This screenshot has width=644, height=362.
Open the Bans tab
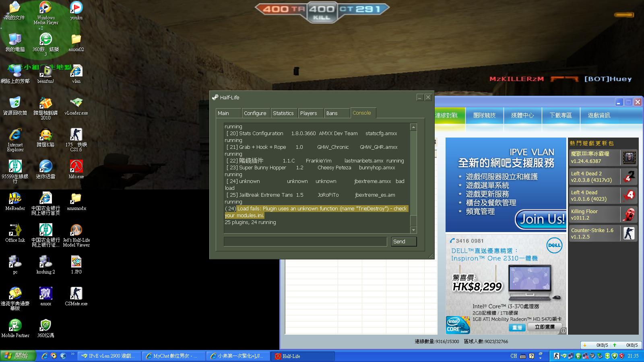tap(336, 113)
